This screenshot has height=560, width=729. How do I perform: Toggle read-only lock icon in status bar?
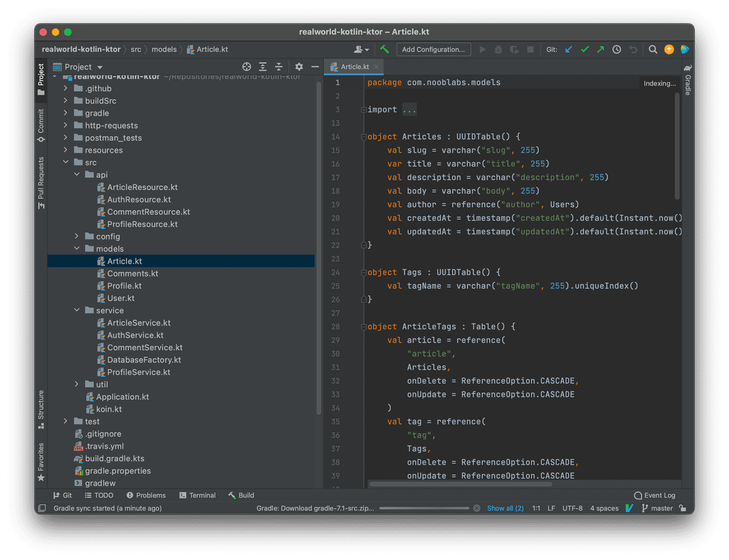(x=683, y=508)
